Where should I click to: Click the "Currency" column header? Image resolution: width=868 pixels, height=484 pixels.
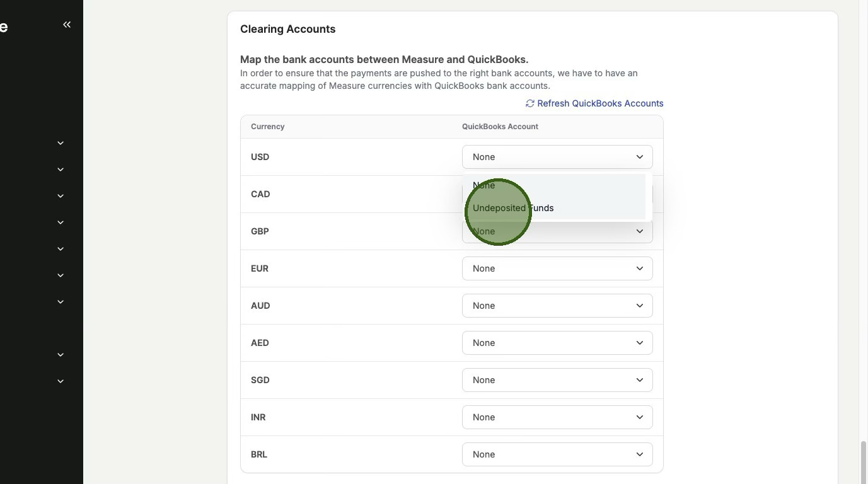point(267,127)
